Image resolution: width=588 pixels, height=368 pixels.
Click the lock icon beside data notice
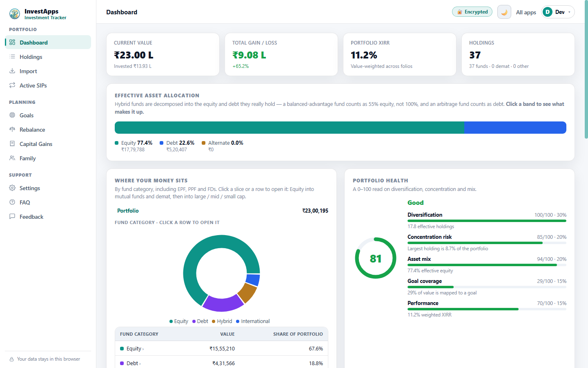click(12, 359)
